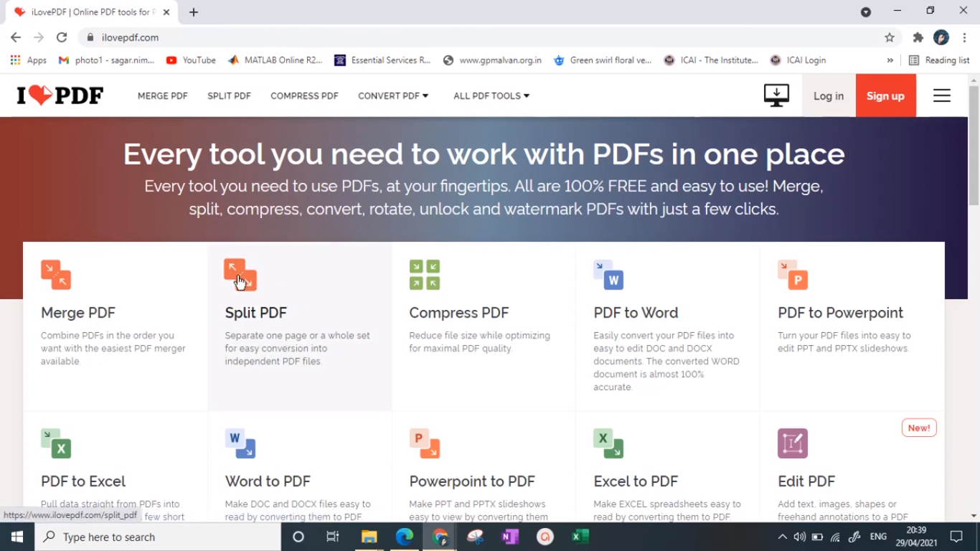Open Microsoft Edge from the taskbar
Screen dimensions: 980x551
click(405, 537)
